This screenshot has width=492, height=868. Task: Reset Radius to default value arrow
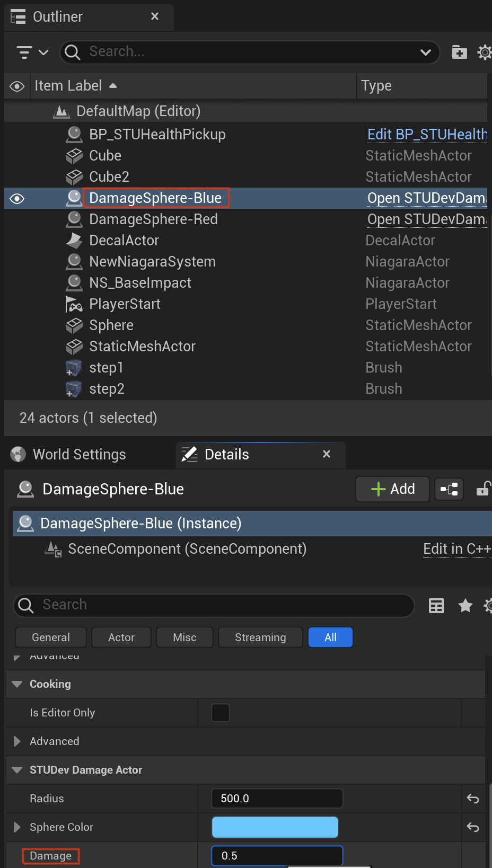pos(473,799)
